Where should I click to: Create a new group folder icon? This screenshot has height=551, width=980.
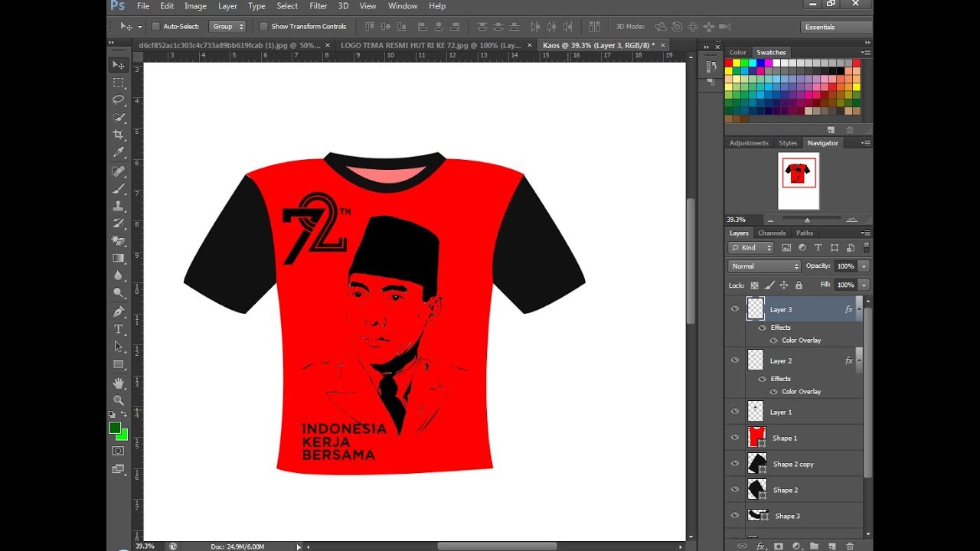point(814,546)
